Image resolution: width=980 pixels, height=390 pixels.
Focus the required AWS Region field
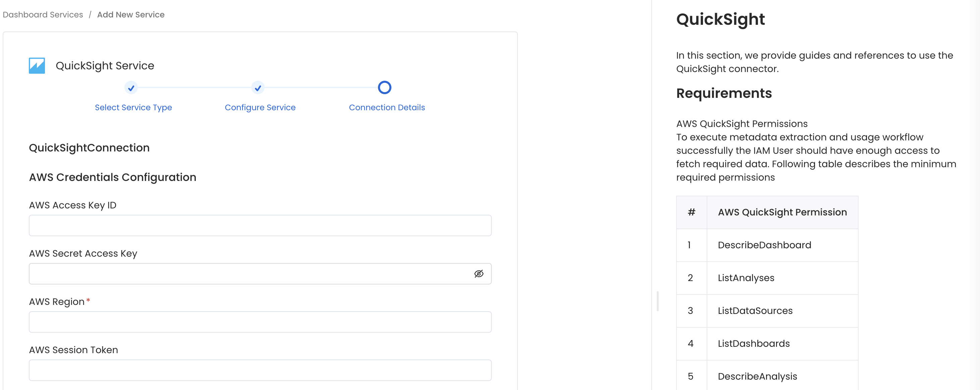pos(260,322)
